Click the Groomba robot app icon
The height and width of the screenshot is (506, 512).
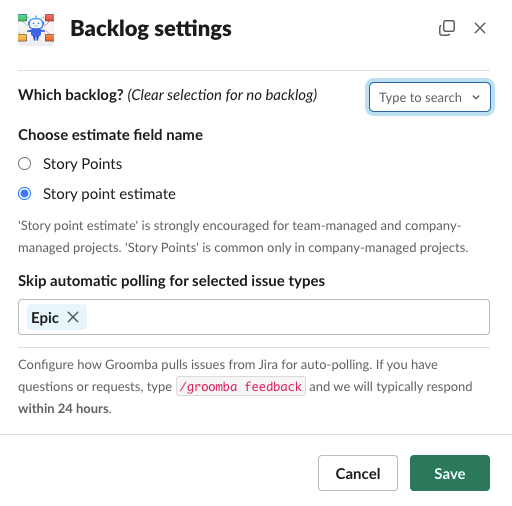tap(36, 28)
